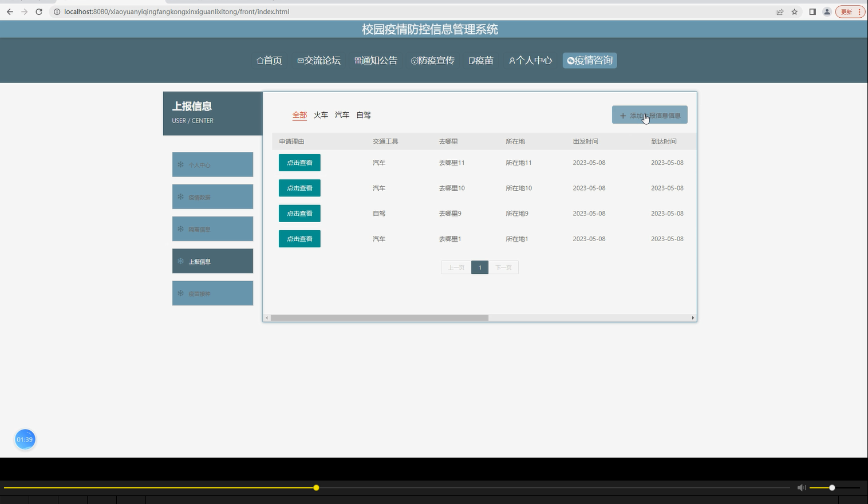This screenshot has height=504, width=868.
Task: Click the snowflake icon beside 隔离信息
Action: [180, 229]
